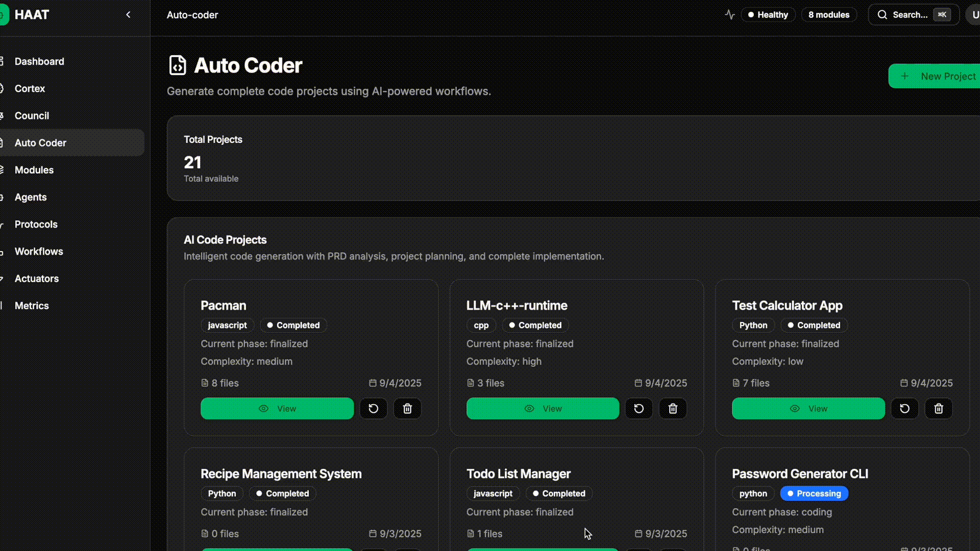The height and width of the screenshot is (551, 980).
Task: Go to the Workflows section
Action: (39, 252)
